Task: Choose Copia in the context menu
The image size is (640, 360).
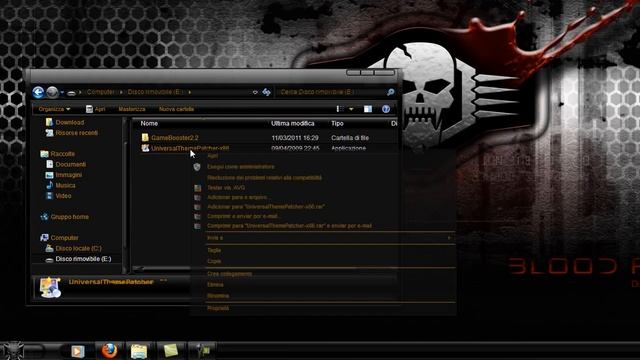Action: tap(214, 261)
